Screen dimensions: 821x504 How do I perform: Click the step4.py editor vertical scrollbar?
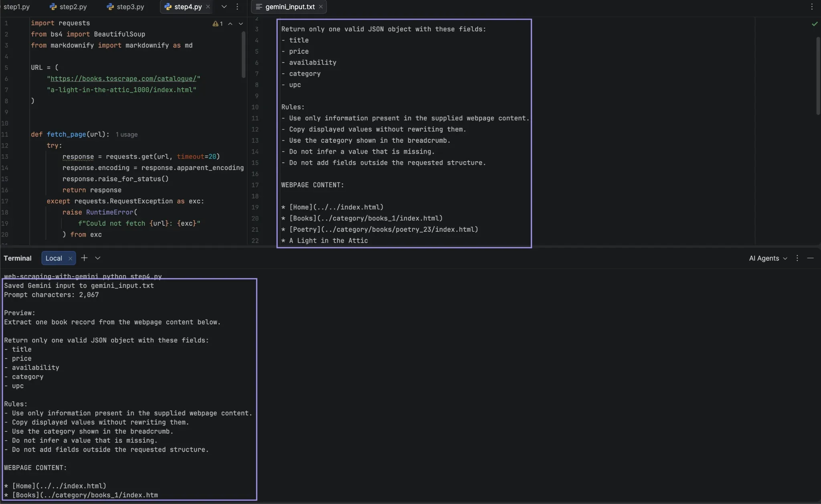243,54
